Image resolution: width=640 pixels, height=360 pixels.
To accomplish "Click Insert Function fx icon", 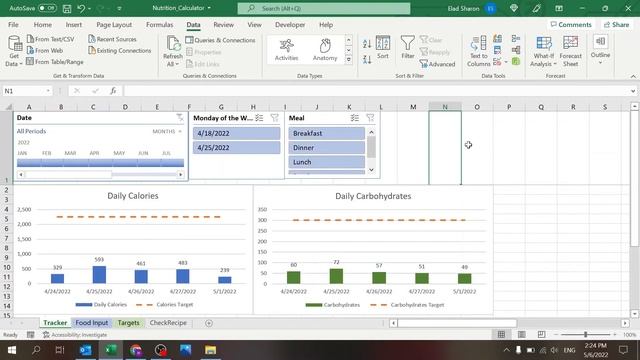I will (x=113, y=91).
